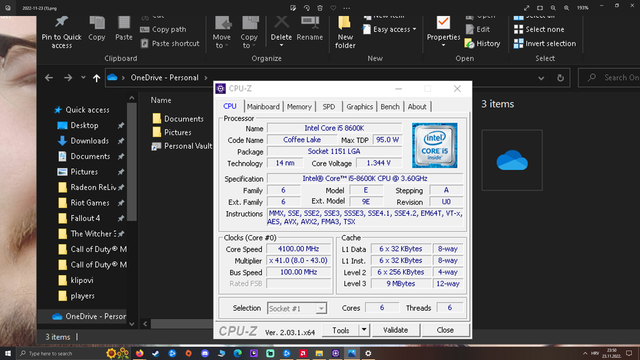Create a New folder from the ribbon
640x360 pixels.
[x=345, y=33]
